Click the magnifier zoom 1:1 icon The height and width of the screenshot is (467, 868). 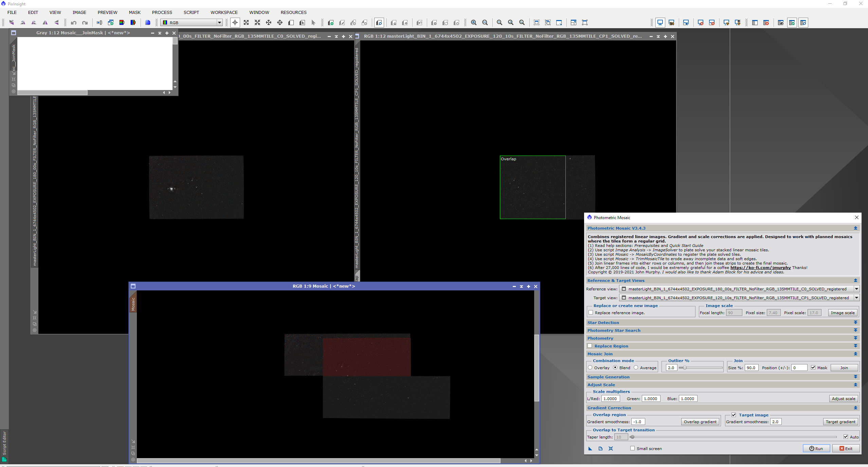click(500, 23)
